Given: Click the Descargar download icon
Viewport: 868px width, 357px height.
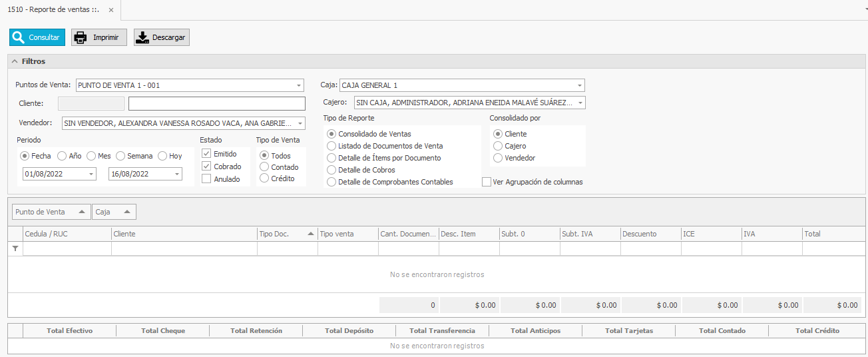Looking at the screenshot, I should tap(142, 37).
